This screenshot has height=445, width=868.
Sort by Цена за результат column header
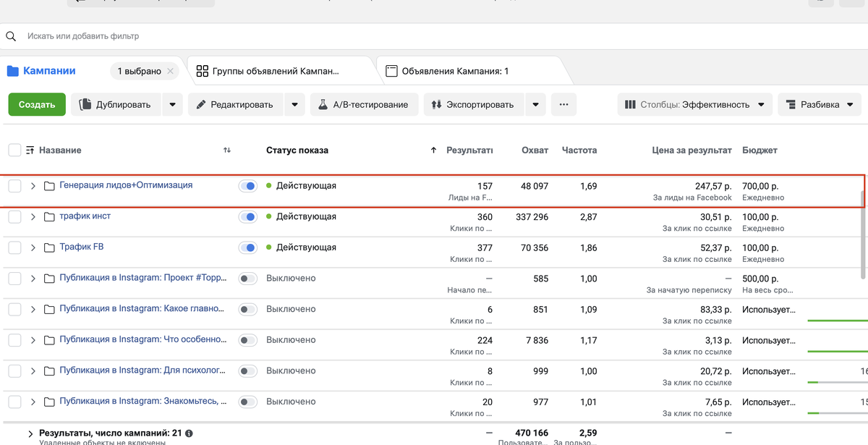point(692,151)
